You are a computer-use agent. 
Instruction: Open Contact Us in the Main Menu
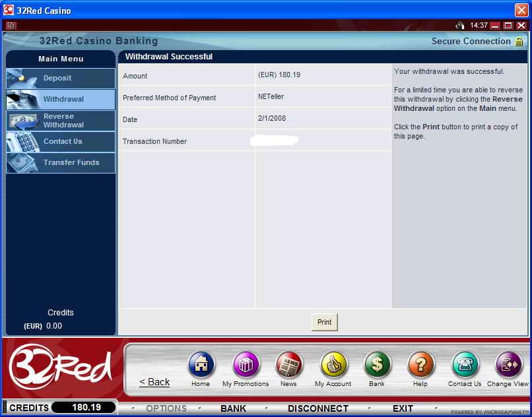click(61, 141)
